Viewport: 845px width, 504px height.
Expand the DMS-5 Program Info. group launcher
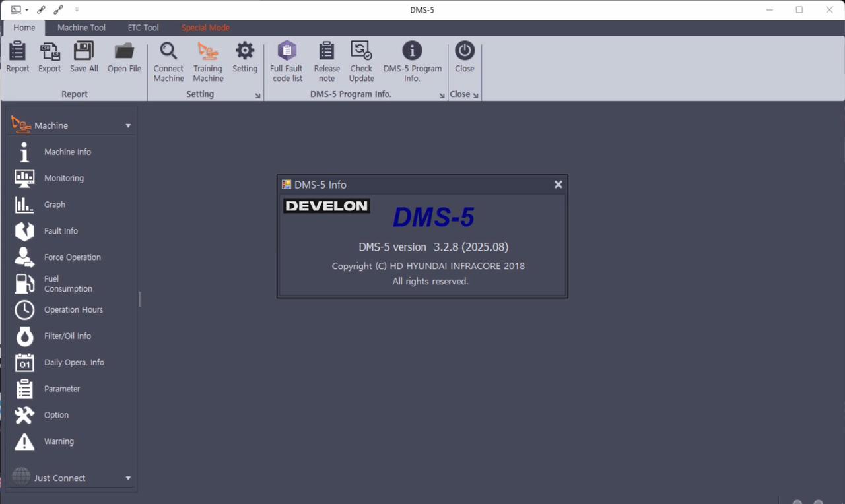click(442, 96)
